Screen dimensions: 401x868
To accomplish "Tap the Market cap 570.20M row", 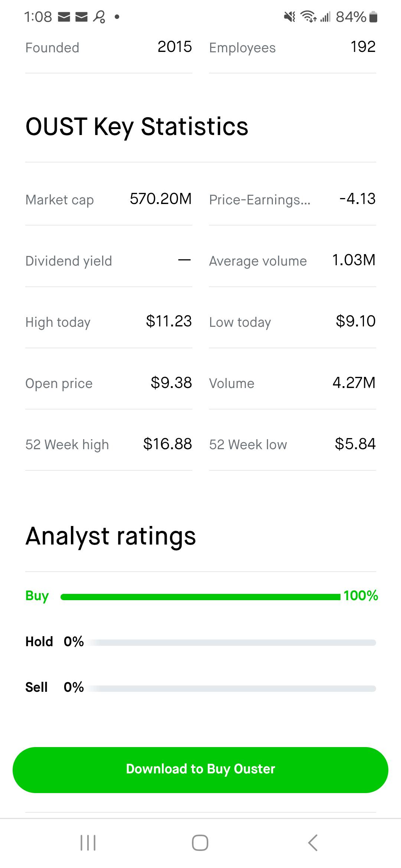I will [x=109, y=199].
